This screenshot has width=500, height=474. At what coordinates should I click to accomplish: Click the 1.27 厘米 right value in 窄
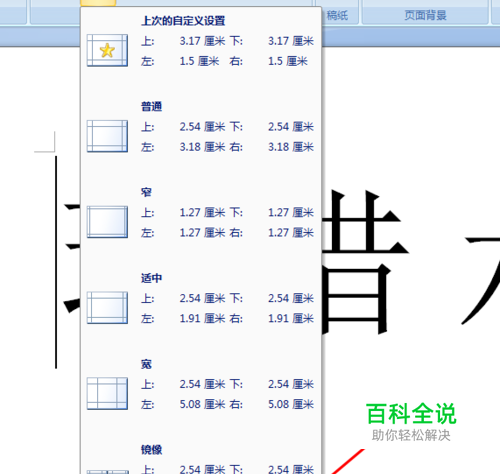pos(291,233)
